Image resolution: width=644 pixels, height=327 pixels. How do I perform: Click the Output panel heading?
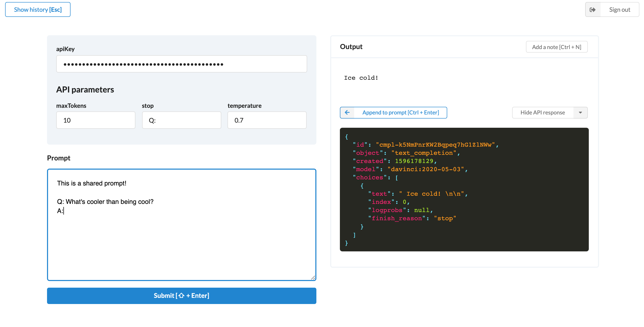click(351, 47)
